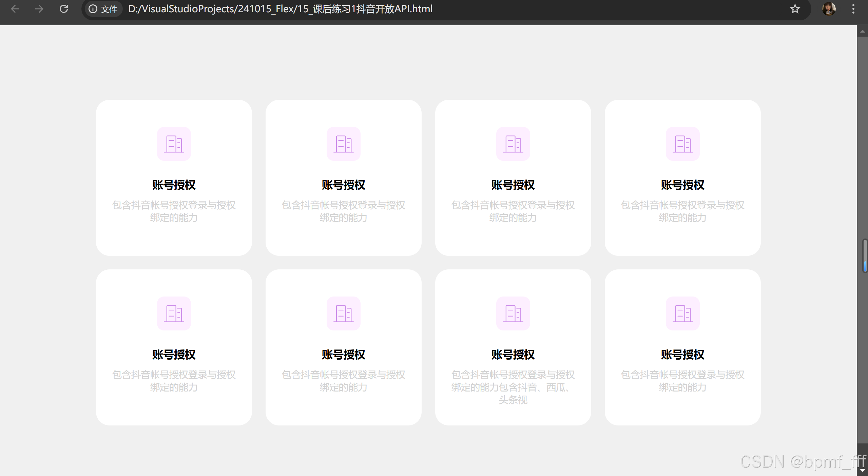Image resolution: width=868 pixels, height=476 pixels.
Task: Click the scrollbar up arrow
Action: click(x=862, y=31)
